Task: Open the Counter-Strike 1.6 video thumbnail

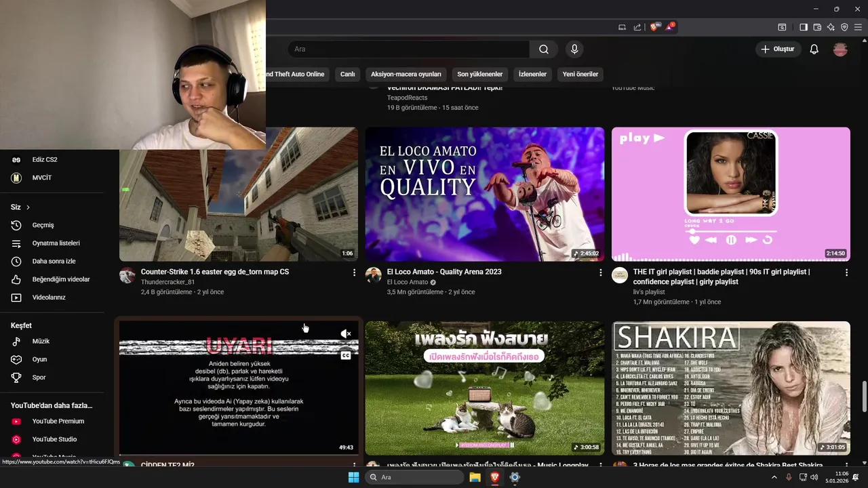Action: pos(239,194)
